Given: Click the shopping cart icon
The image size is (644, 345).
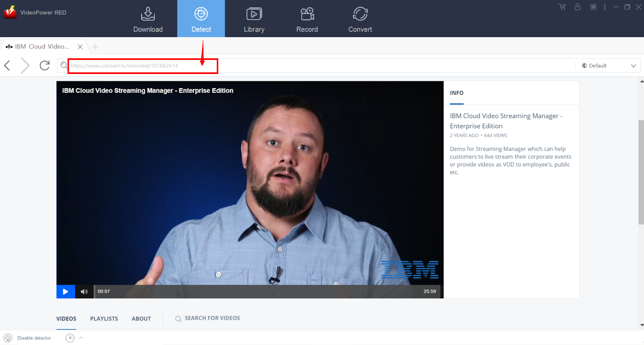Looking at the screenshot, I should pyautogui.click(x=562, y=7).
